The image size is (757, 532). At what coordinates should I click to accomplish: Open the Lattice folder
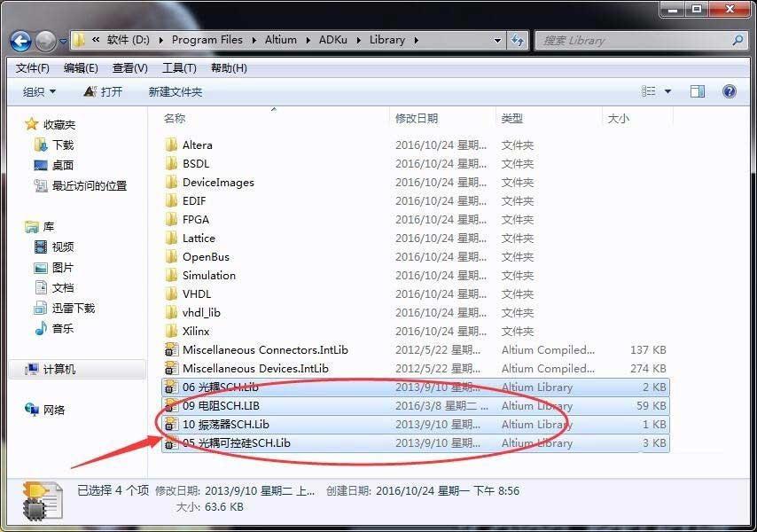pyautogui.click(x=200, y=238)
